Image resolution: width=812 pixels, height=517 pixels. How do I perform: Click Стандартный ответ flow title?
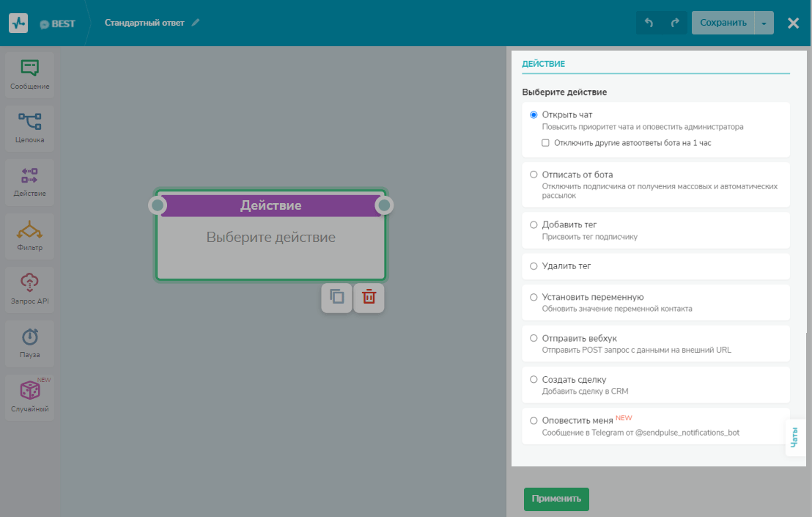pyautogui.click(x=144, y=23)
